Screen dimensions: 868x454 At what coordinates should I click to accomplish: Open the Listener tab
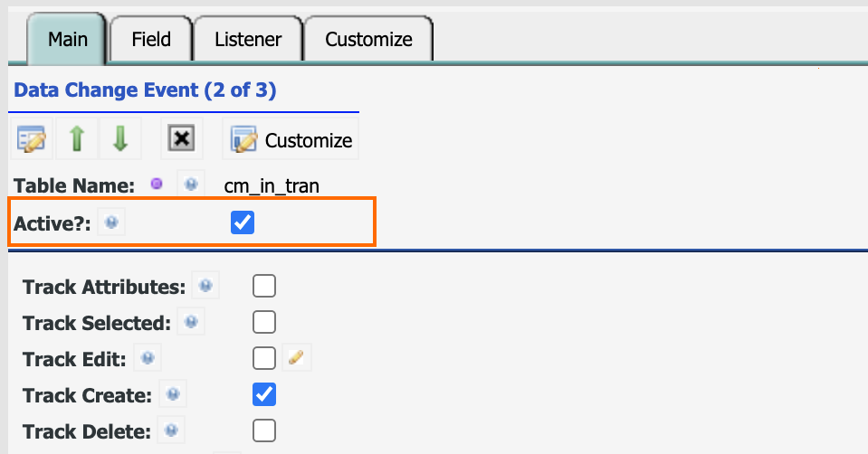[x=248, y=39]
